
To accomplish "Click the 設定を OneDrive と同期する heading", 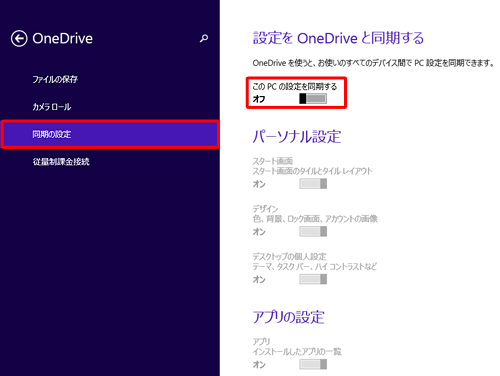I will point(338,38).
